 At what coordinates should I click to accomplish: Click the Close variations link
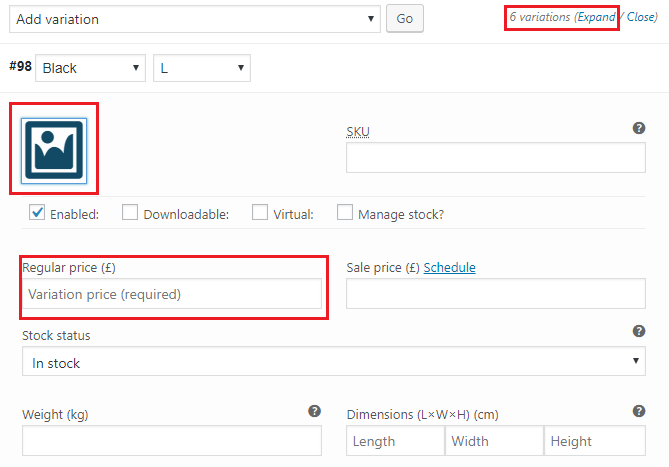point(641,17)
